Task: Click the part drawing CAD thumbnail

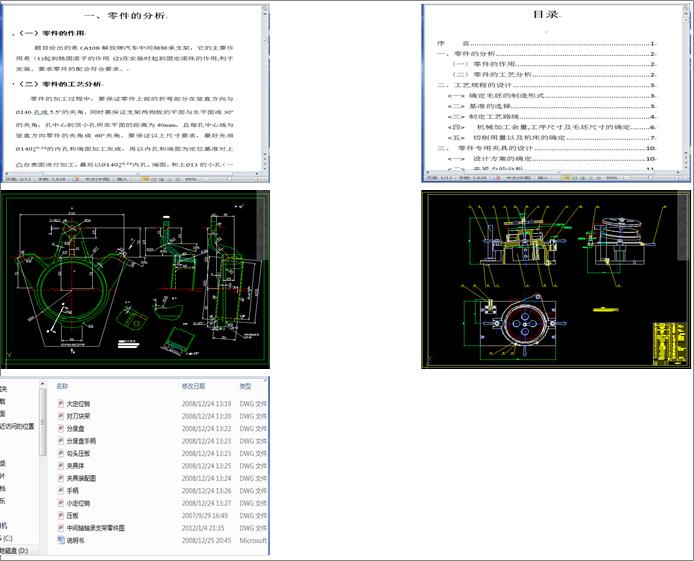Action: click(x=135, y=279)
